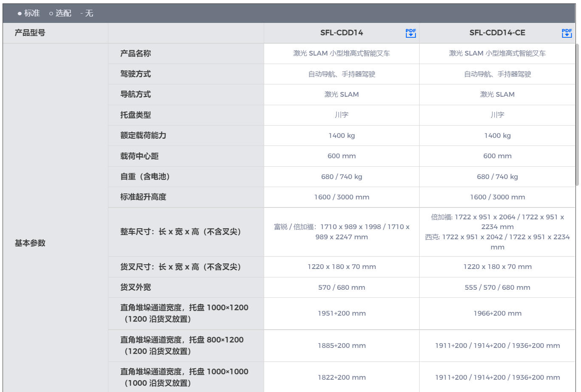Click the 富锐 / 倍加福 vehicle dimensions cell
The height and width of the screenshot is (392, 581).
pos(341,232)
